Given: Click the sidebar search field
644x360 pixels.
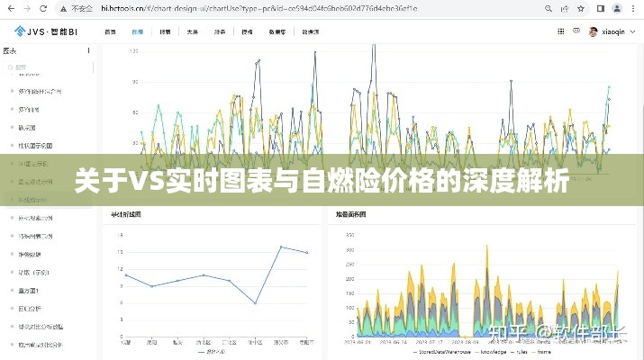Looking at the screenshot, I should point(48,67).
